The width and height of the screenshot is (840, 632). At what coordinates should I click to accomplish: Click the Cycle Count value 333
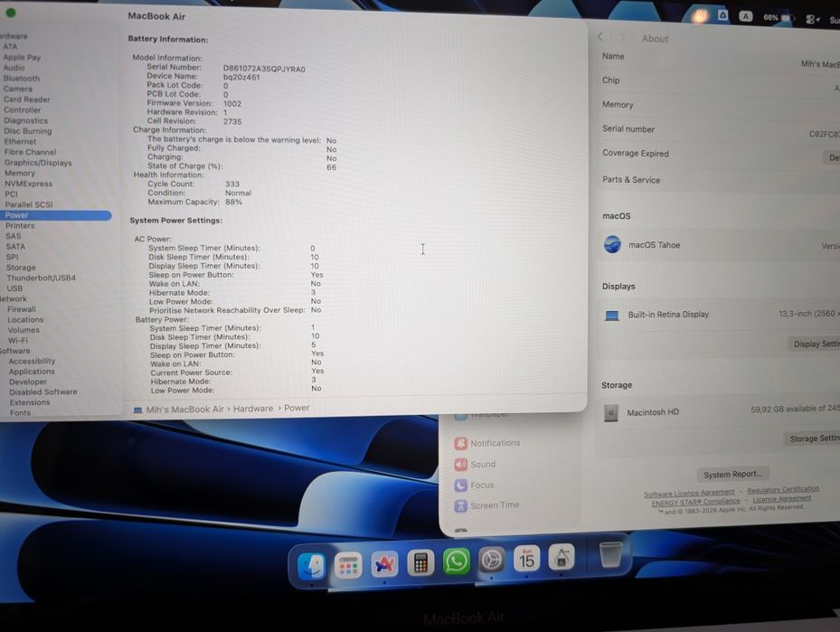[232, 184]
